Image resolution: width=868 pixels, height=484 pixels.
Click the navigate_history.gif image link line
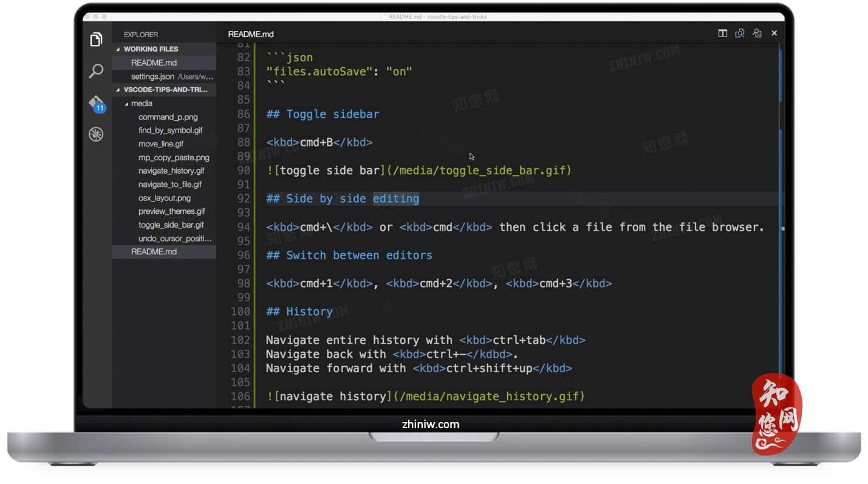[425, 397]
